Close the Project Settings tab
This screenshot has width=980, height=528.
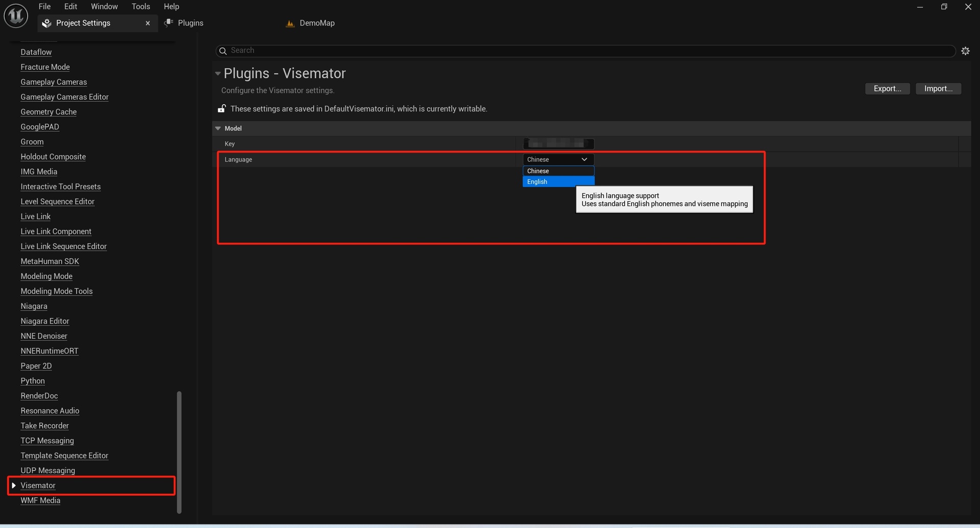pos(148,23)
